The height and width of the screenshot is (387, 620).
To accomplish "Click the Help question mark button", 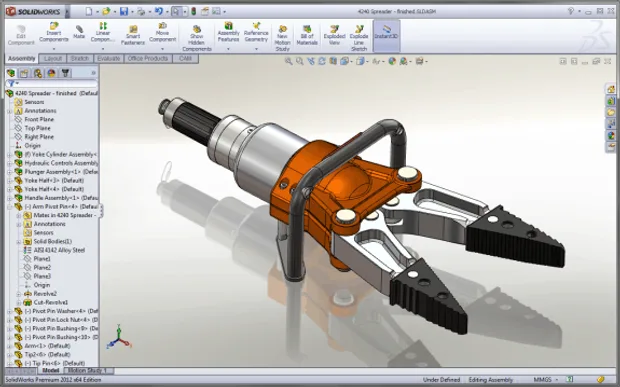I will coord(570,11).
